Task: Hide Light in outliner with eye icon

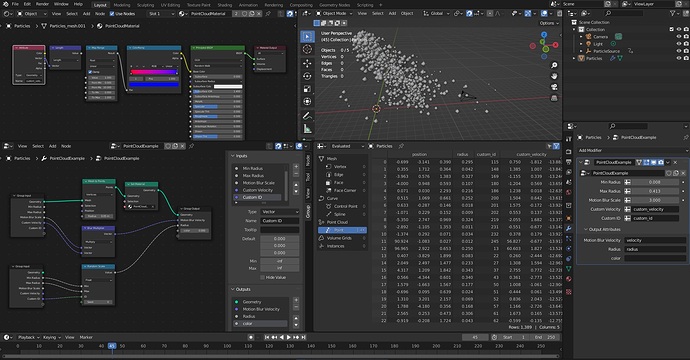Action: click(x=679, y=44)
